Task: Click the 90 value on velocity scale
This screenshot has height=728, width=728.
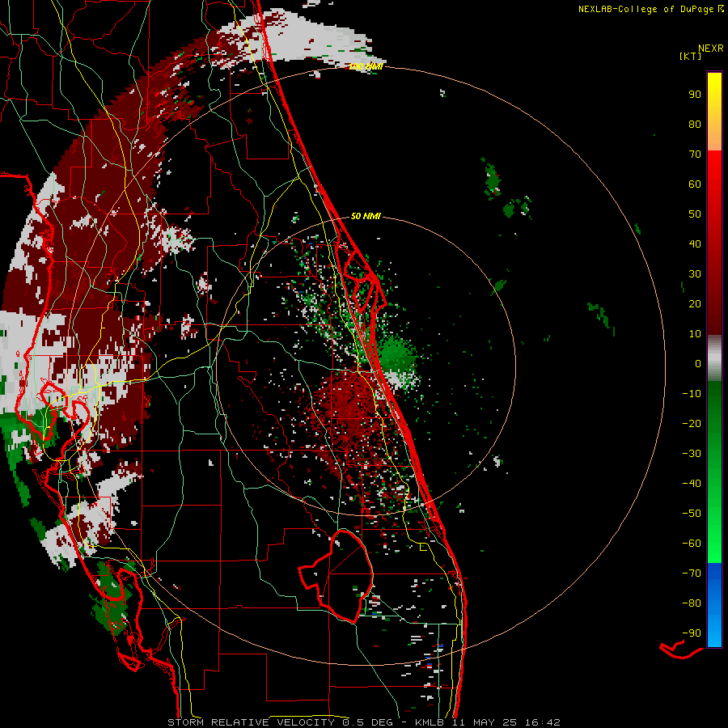Action: point(695,95)
